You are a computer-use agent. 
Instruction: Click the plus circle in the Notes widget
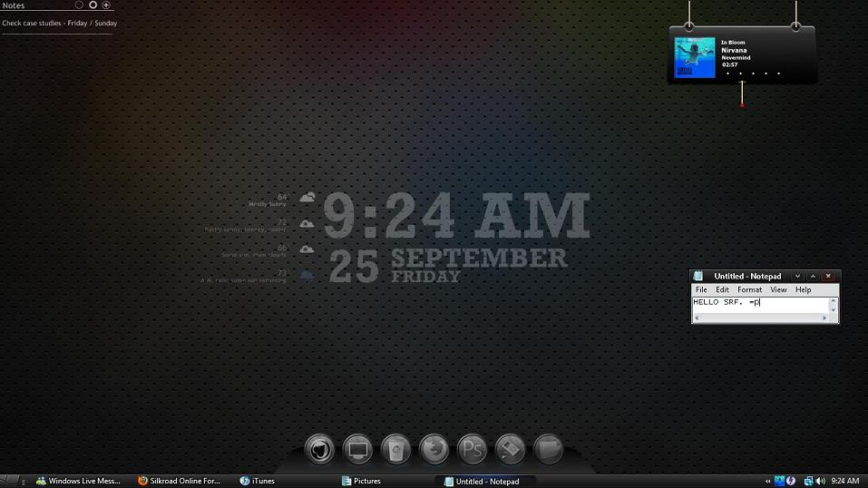pos(106,5)
